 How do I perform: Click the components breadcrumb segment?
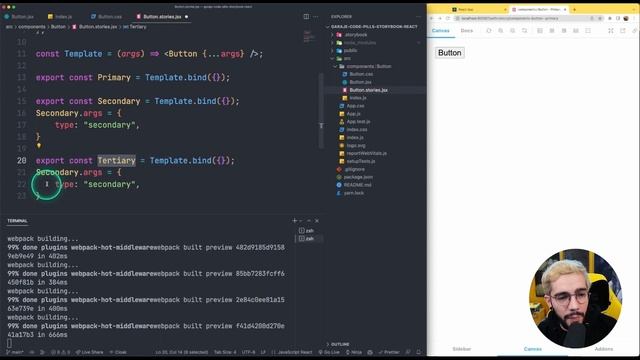pos(32,27)
